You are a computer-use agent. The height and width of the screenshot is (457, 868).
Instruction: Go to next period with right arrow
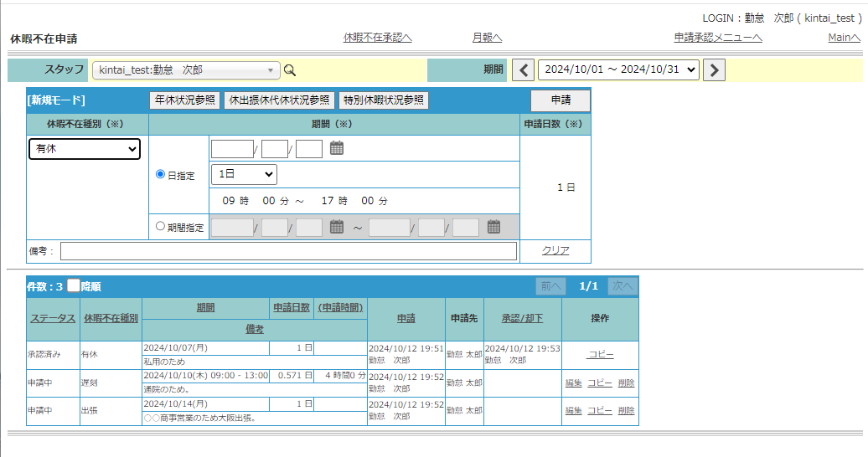coord(714,70)
